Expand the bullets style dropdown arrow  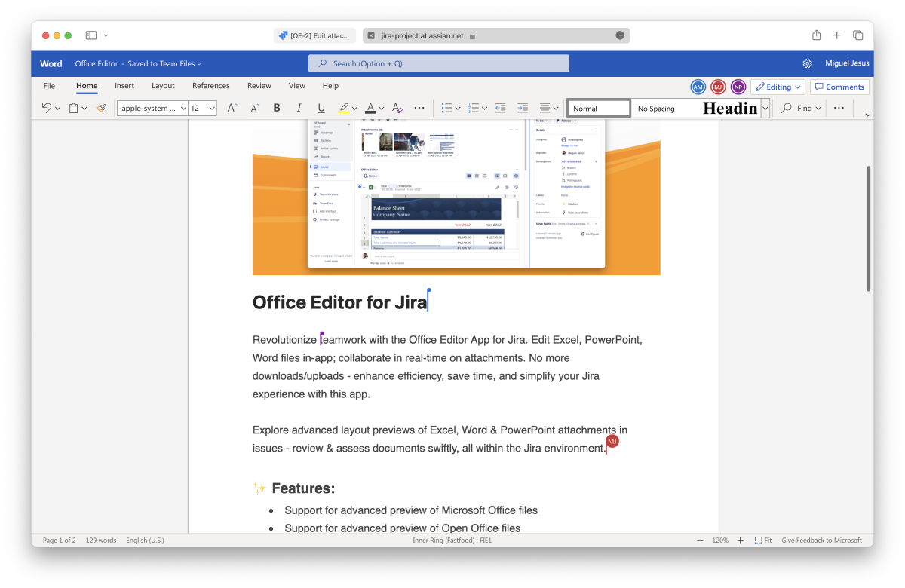[458, 109]
